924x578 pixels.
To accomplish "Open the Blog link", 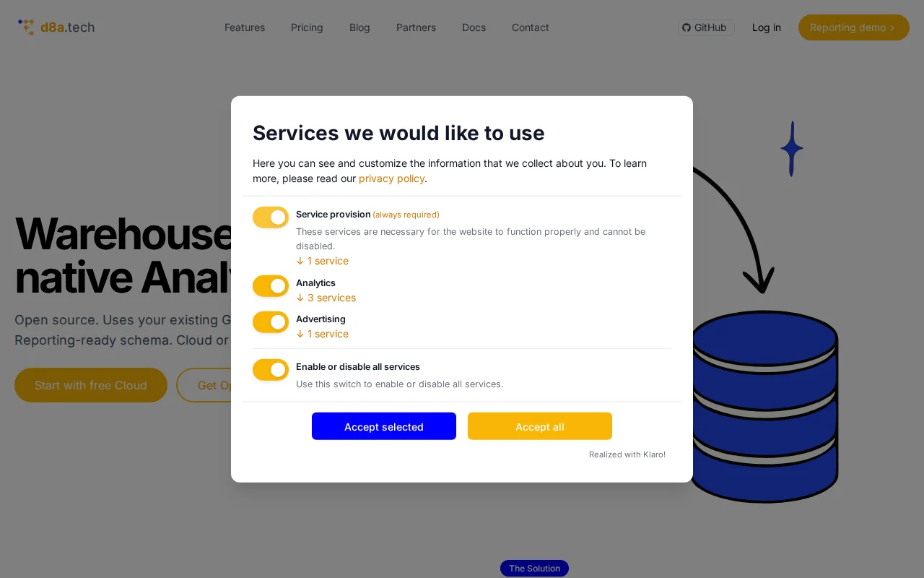I will pos(359,27).
